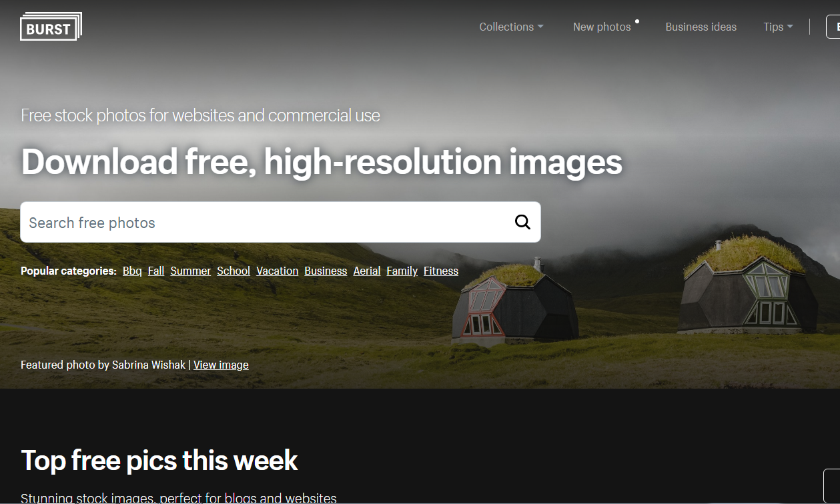Go to Business ideas
The image size is (840, 504).
[701, 27]
